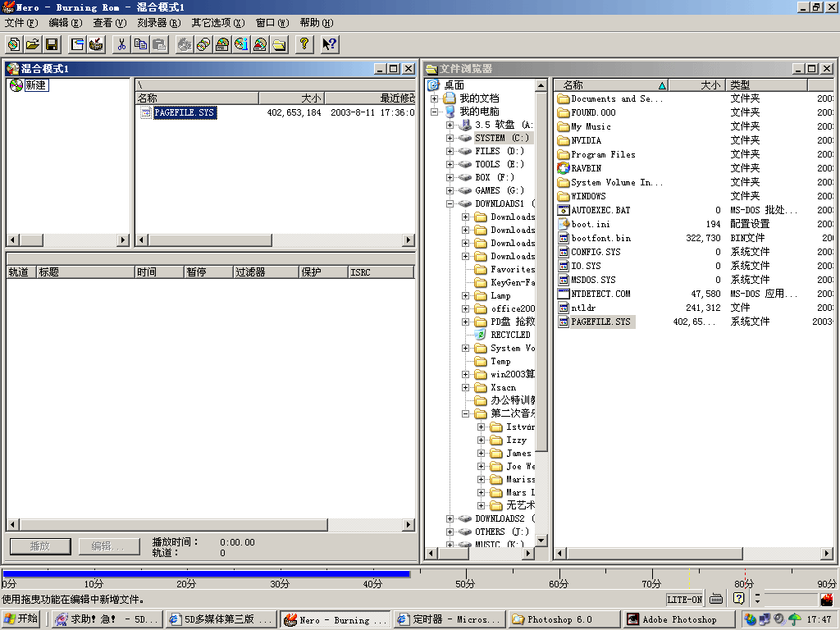Screen dimensions: 840x630
Task: Open the 其它选项(X) menu
Action: point(218,22)
